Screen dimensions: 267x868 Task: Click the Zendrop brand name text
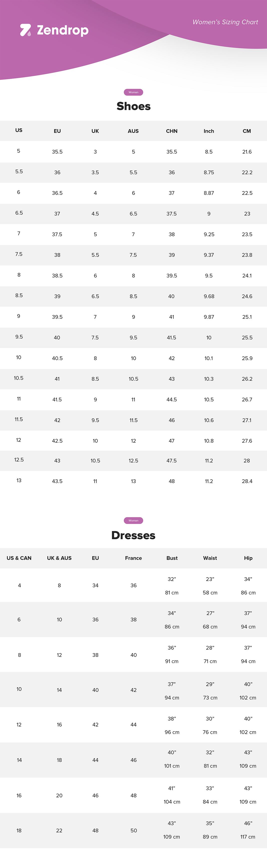(x=63, y=30)
